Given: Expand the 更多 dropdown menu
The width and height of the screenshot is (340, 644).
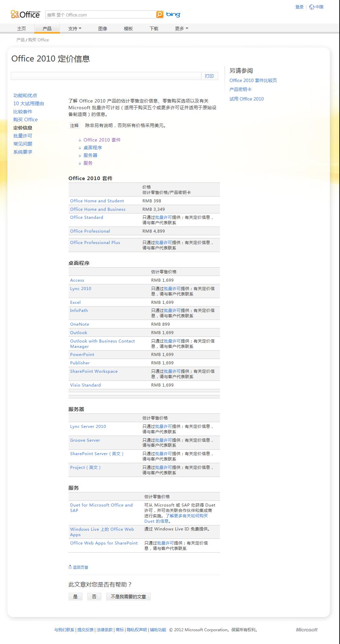Looking at the screenshot, I should point(182,29).
